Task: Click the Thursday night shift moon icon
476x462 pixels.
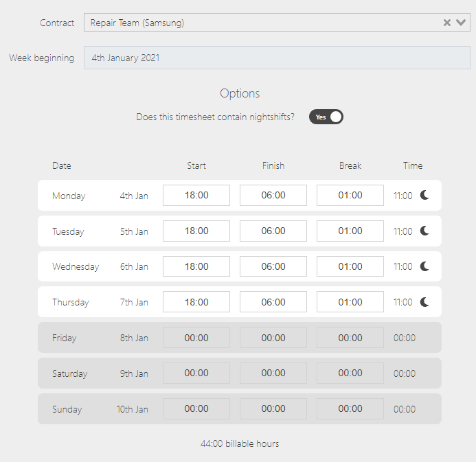Action: (x=424, y=302)
